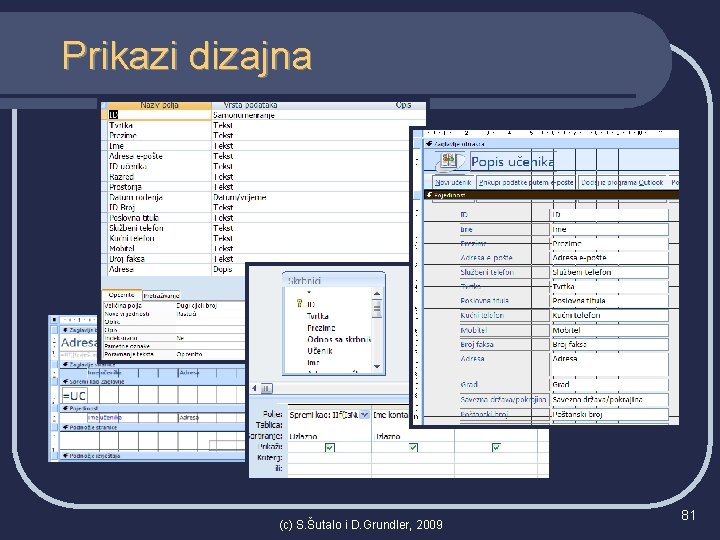Click the Poslovna titula text field in form
Screen dimensions: 720x540
coord(609,301)
